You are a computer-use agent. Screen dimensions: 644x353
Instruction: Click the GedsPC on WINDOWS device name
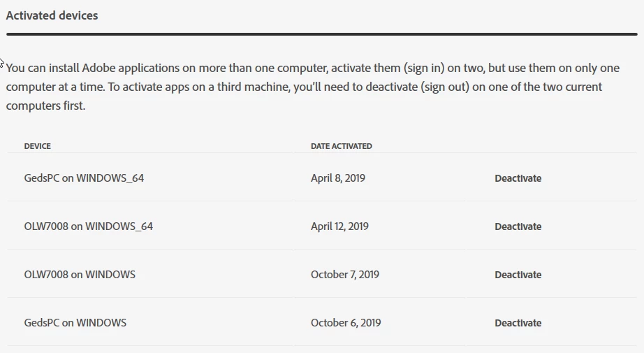(x=75, y=322)
